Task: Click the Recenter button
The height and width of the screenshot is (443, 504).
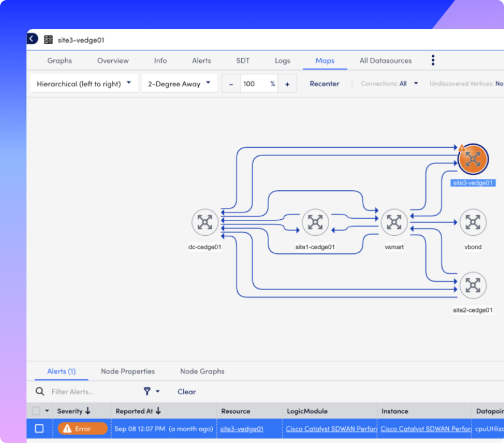Action: (324, 83)
